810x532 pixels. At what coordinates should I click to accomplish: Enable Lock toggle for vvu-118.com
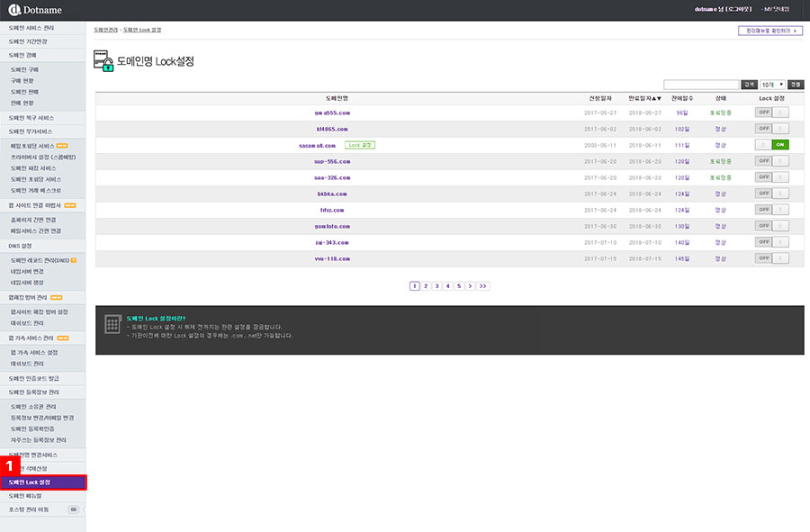pyautogui.click(x=772, y=258)
